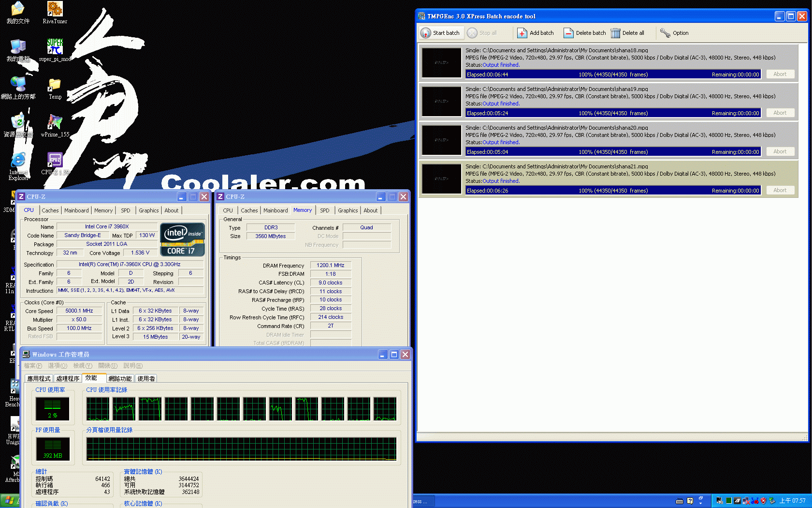Open 我的電腦 desktop icon
Screen dimensions: 812x508
[18, 50]
